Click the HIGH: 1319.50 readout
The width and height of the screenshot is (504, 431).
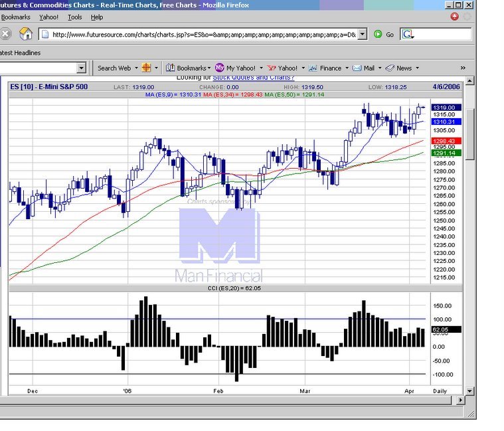303,87
